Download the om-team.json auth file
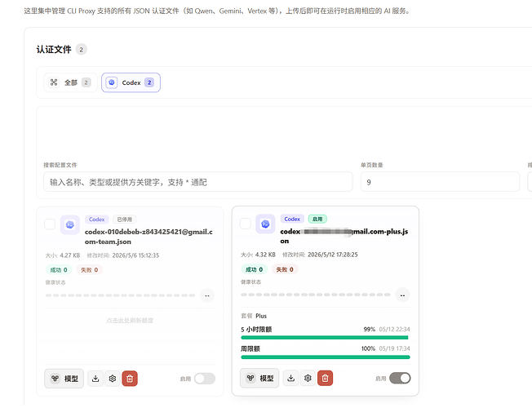This screenshot has width=532, height=408. (x=95, y=379)
